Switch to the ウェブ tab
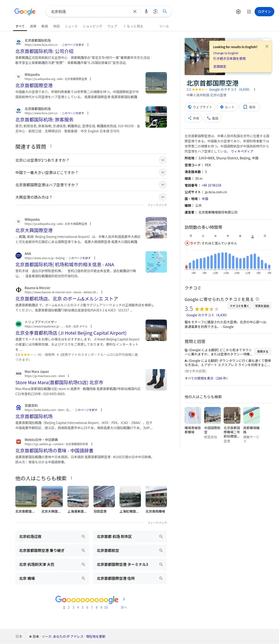 point(112,26)
